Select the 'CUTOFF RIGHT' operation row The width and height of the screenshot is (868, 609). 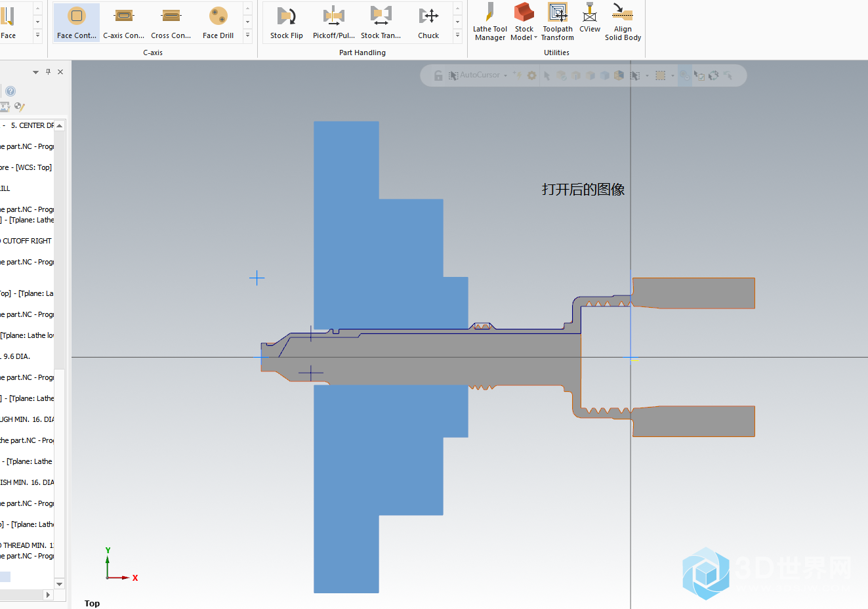(x=26, y=241)
